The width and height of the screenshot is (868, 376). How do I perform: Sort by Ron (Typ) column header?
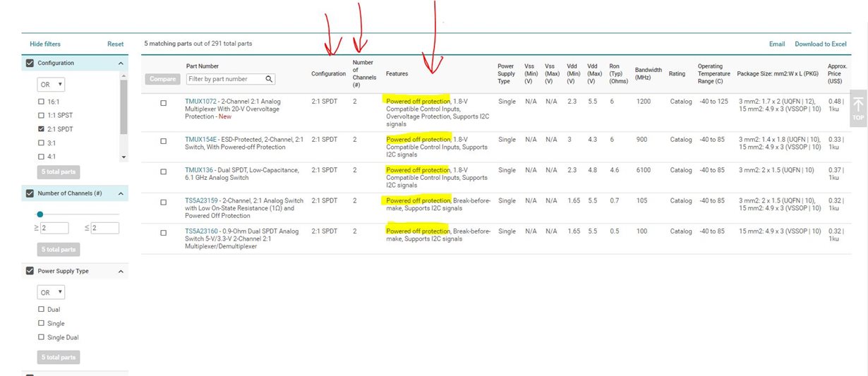click(x=618, y=73)
